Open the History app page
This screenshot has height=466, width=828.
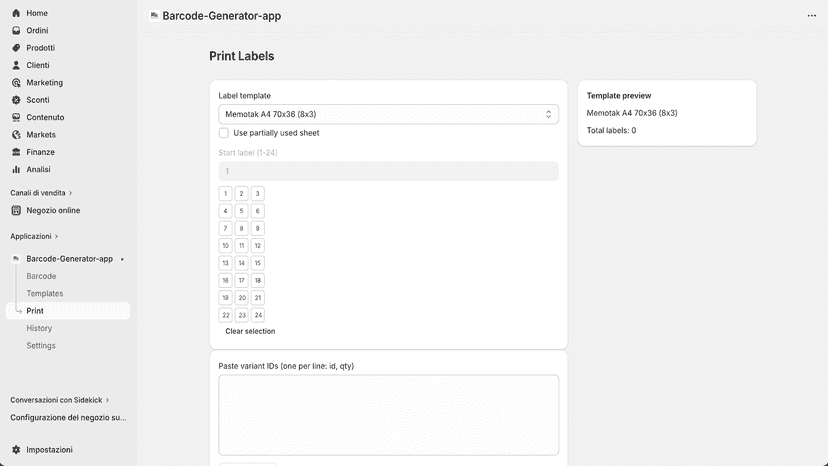tap(39, 328)
